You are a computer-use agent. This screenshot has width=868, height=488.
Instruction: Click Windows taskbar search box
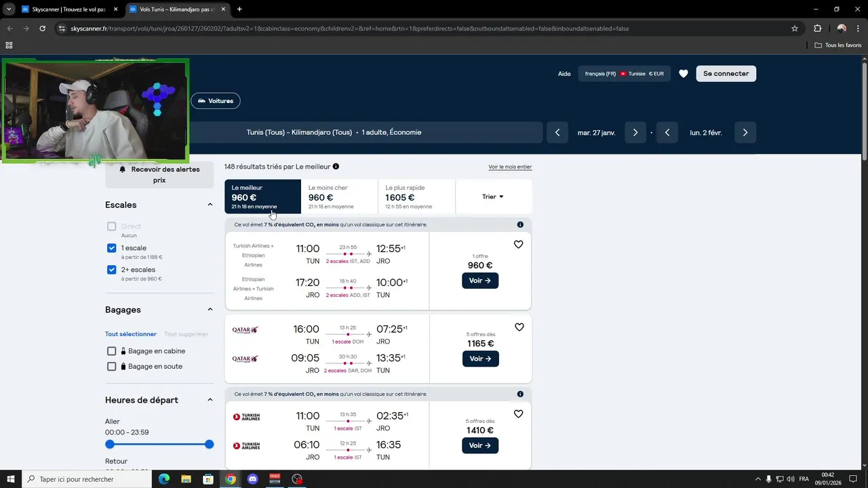point(87,479)
